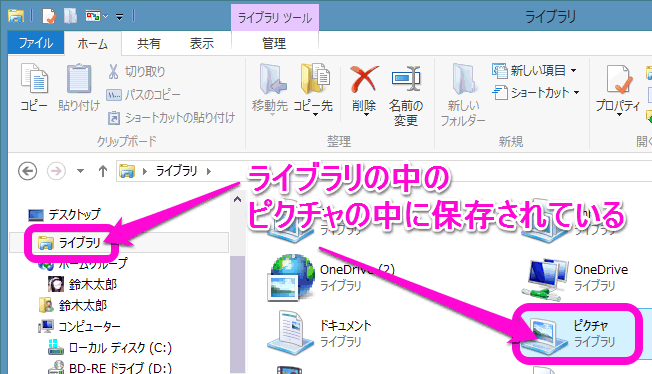
Task: Switch to the View (表示) tab
Action: (202, 43)
